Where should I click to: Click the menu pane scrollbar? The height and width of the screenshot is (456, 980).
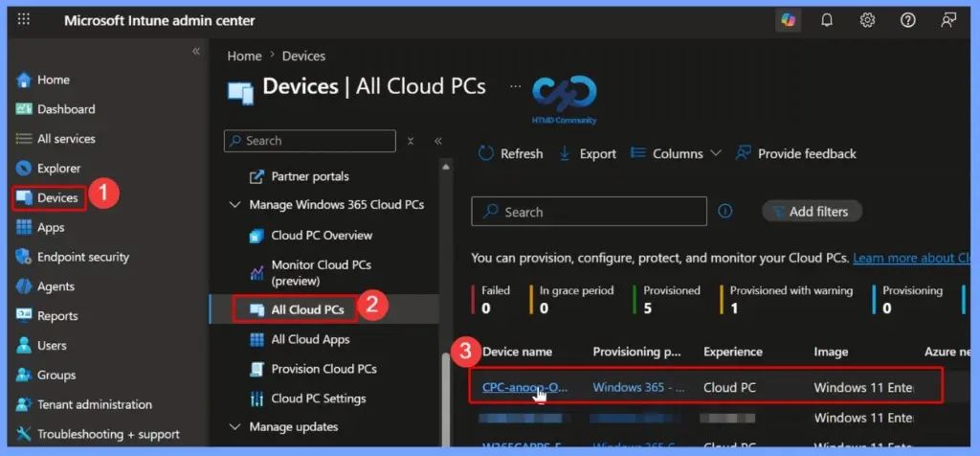click(x=446, y=400)
